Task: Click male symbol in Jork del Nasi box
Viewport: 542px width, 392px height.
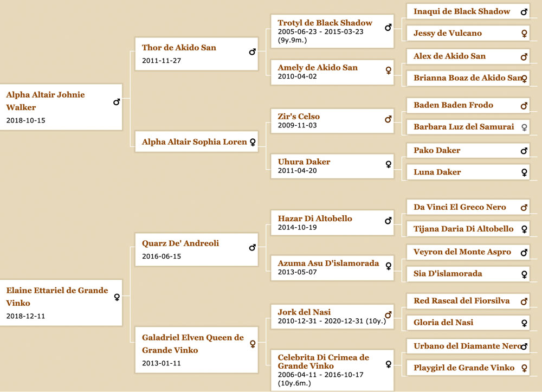Action: point(388,314)
